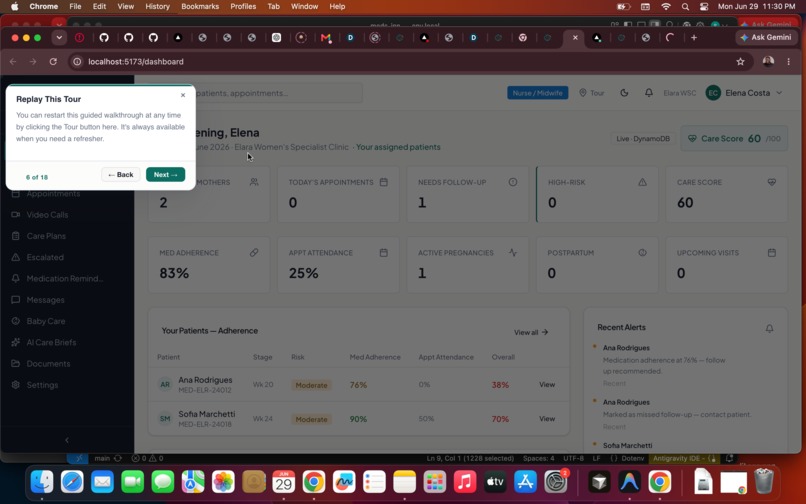Click the Needs Follow-Up card icon

[x=512, y=182]
